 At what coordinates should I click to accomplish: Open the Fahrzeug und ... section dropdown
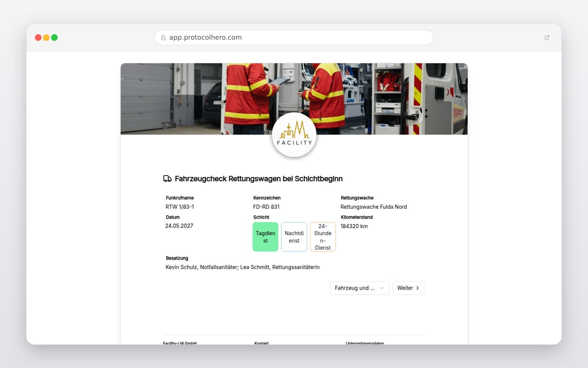tap(359, 288)
